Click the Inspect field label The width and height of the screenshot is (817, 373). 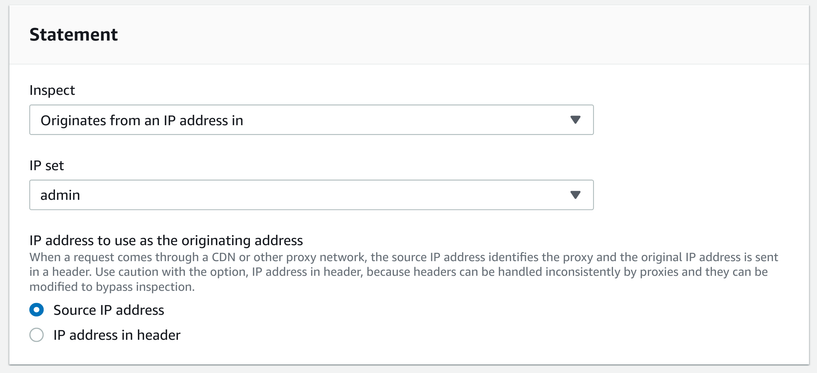(52, 91)
